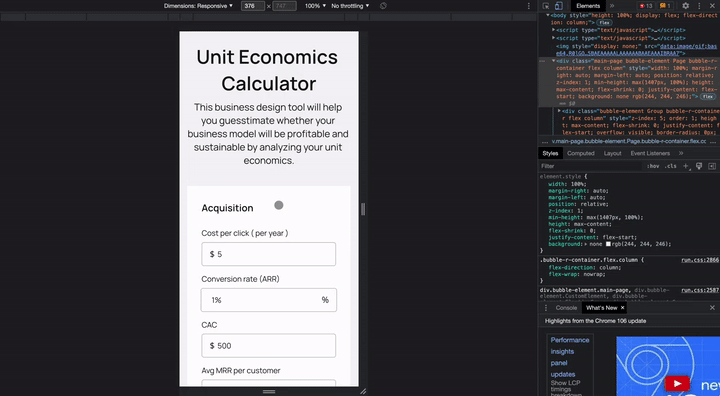The image size is (720, 396).
Task: Play the What's New YouTube video
Action: 677,383
